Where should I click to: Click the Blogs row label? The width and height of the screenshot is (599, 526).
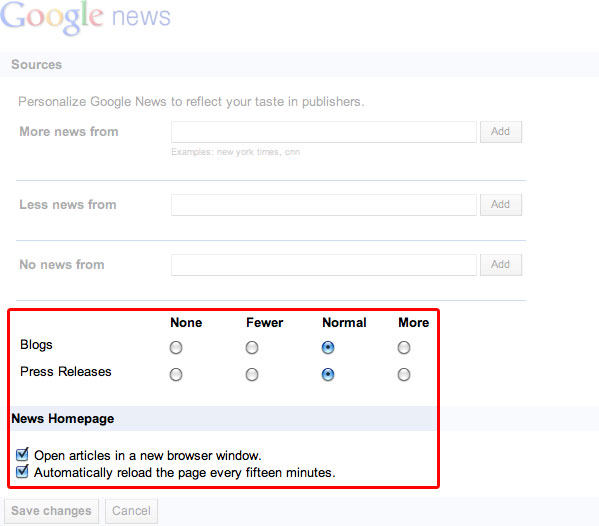pyautogui.click(x=36, y=345)
